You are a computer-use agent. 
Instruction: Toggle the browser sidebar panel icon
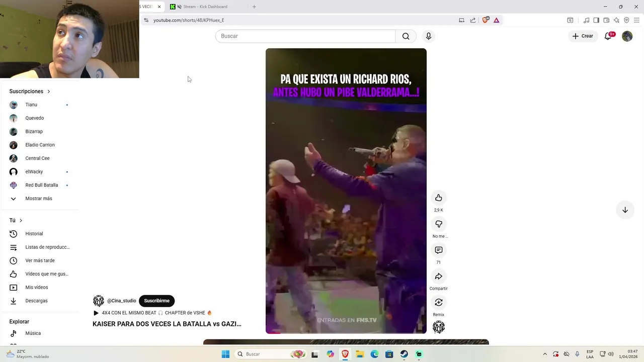(x=596, y=20)
